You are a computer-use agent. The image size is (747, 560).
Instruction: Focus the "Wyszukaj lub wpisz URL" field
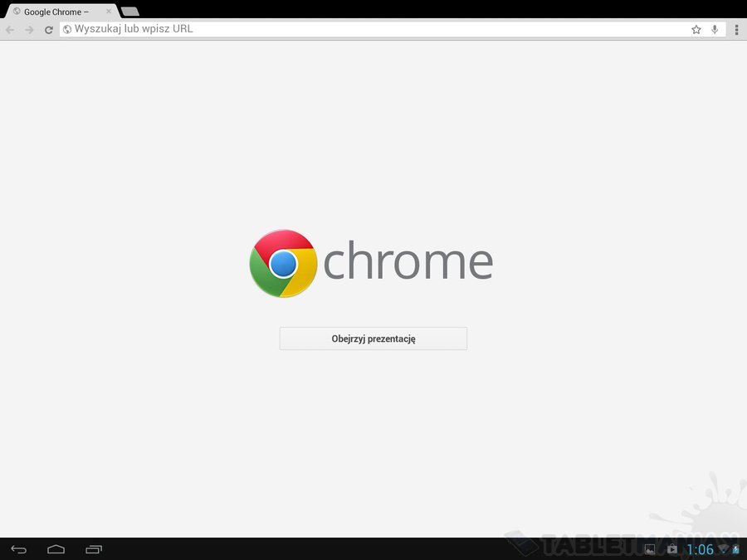pyautogui.click(x=376, y=29)
